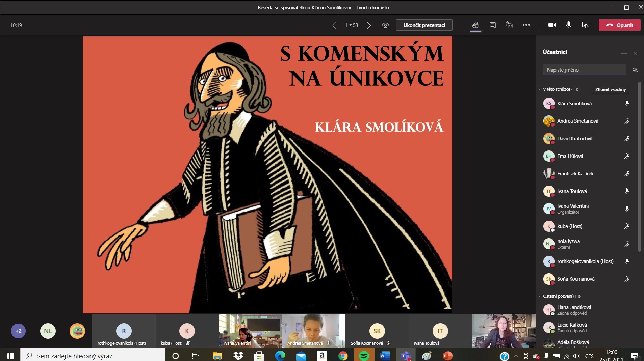Viewport: 644px width, 361px height.
Task: Show hidden system tray icons chevron
Action: [x=516, y=356]
